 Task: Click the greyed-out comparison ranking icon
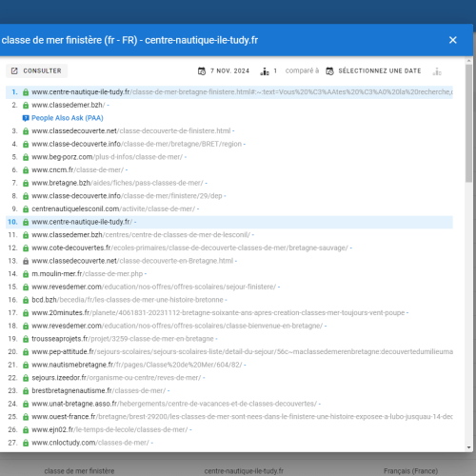(x=437, y=71)
